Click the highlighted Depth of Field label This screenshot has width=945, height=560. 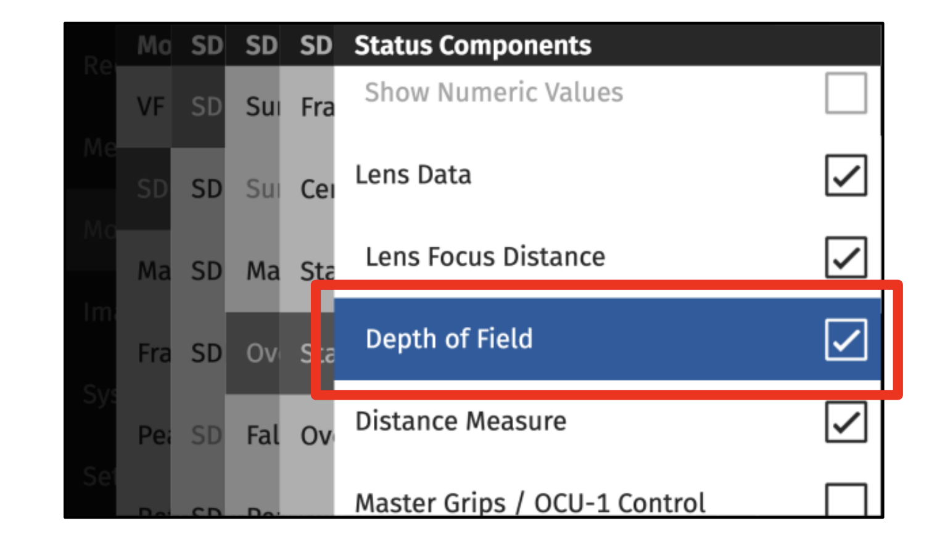click(x=449, y=339)
